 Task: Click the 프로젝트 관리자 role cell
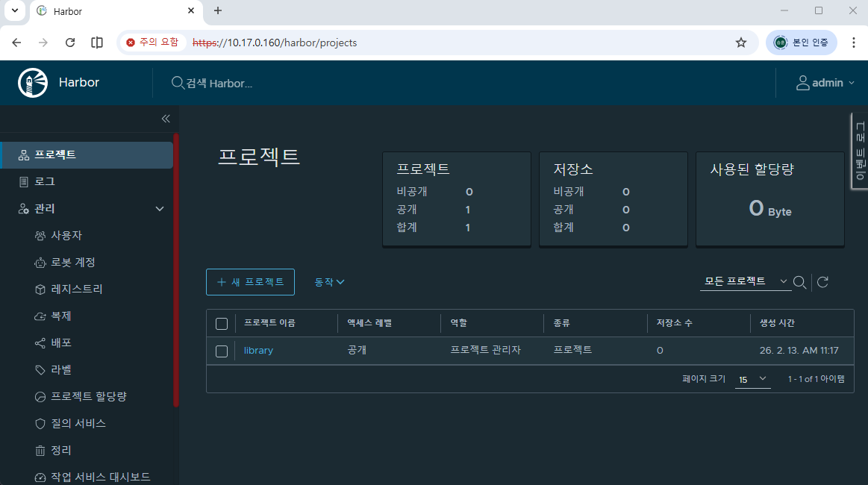(485, 350)
